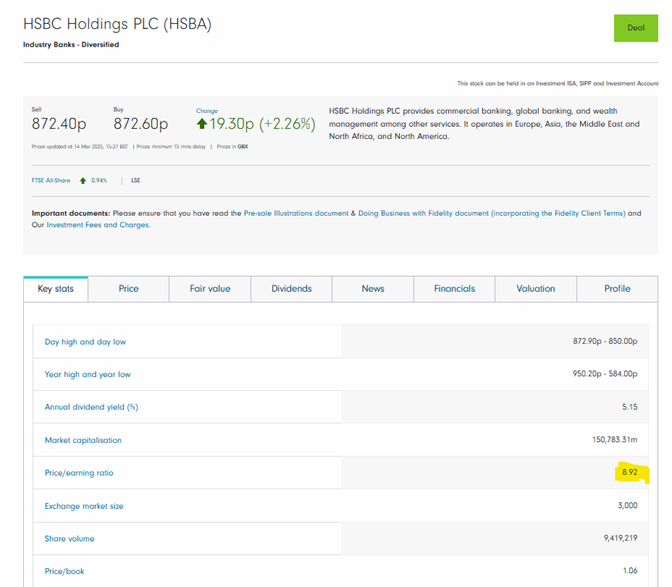Open the Price tab
This screenshot has width=672, height=587.
[x=129, y=289]
